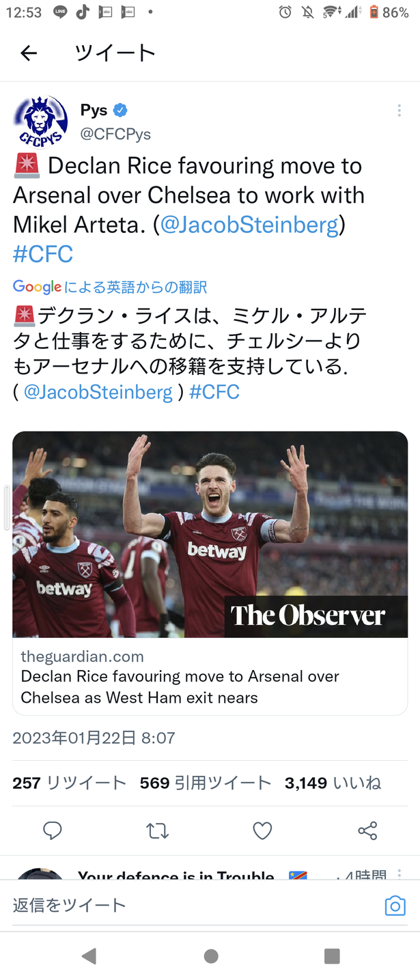420x980 pixels.
Task: View the 257 retweets list
Action: tap(69, 783)
